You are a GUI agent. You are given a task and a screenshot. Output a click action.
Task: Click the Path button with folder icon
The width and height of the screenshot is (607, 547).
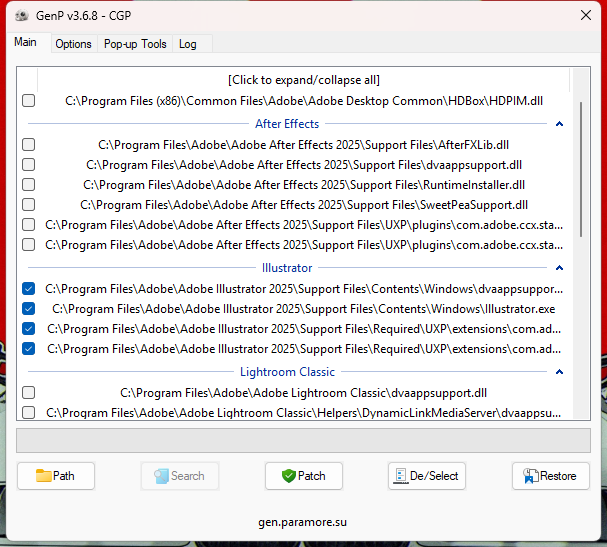coord(56,476)
